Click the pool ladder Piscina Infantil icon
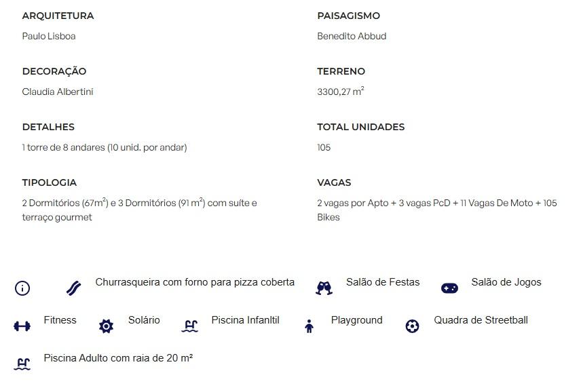Image resolution: width=581 pixels, height=392 pixels. 190,326
